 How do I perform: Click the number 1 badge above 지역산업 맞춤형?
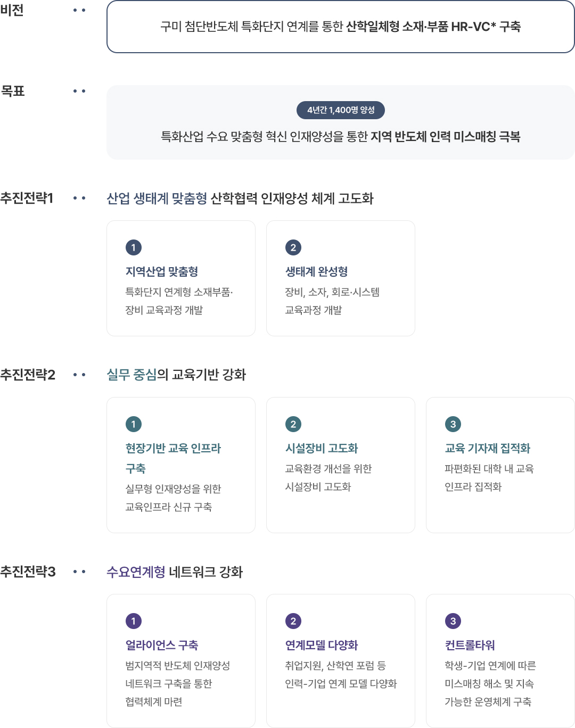134,247
